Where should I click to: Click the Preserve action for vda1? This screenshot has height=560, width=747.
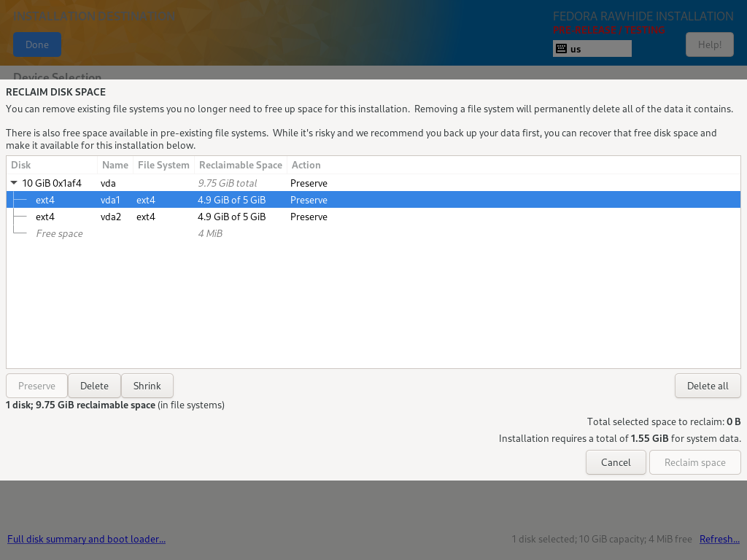click(309, 200)
